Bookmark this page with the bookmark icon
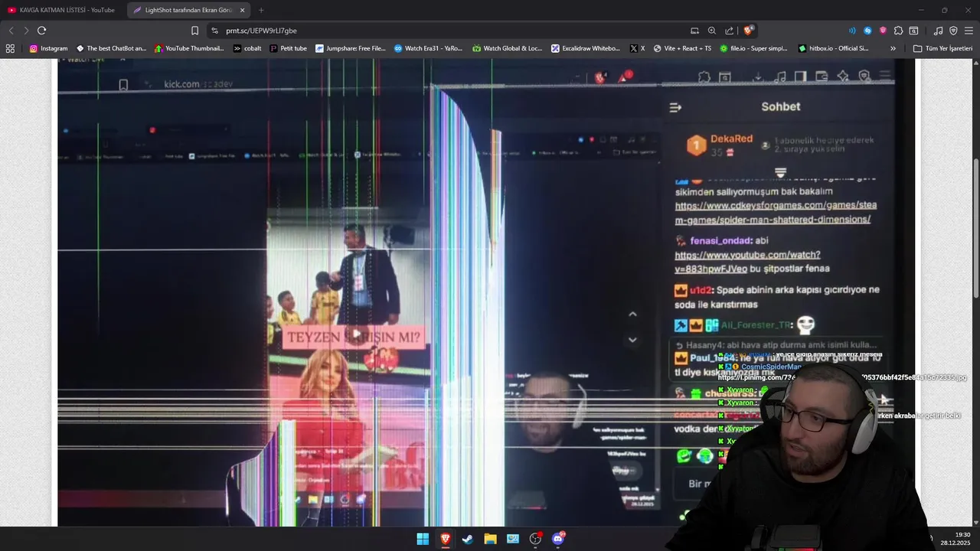 pos(194,31)
